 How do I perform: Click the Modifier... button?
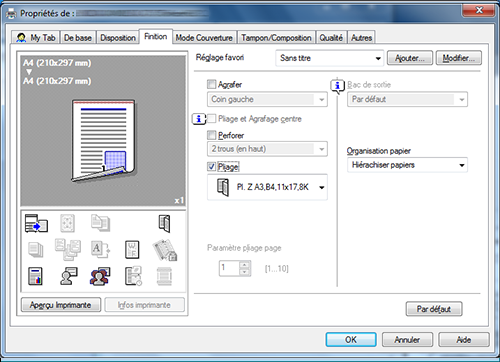(x=459, y=58)
